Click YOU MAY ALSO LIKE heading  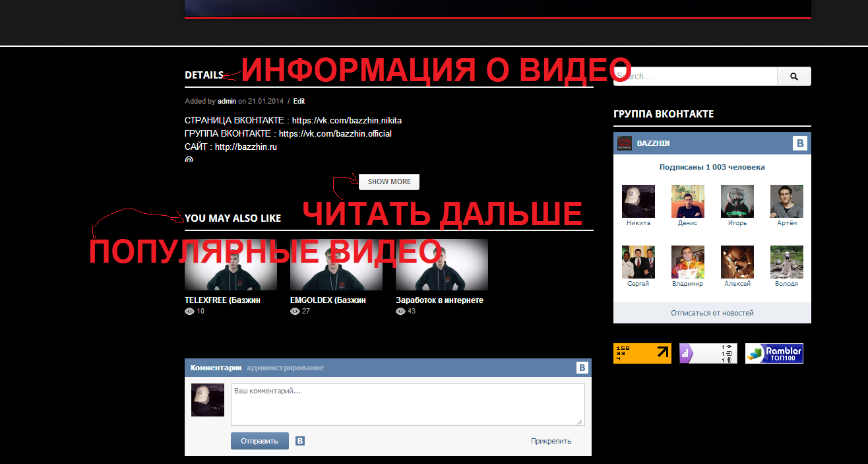(x=233, y=218)
